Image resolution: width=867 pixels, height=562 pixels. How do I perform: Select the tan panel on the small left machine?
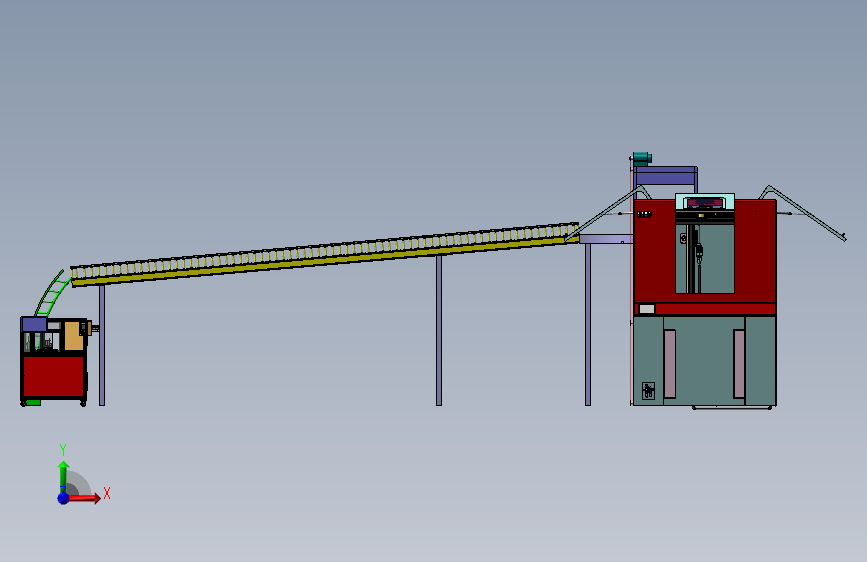pos(74,336)
